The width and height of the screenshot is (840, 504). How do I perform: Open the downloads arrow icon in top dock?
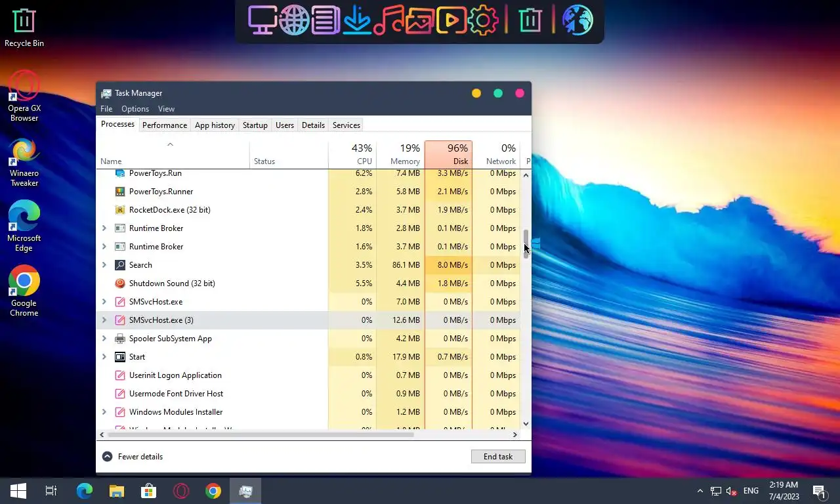[357, 20]
